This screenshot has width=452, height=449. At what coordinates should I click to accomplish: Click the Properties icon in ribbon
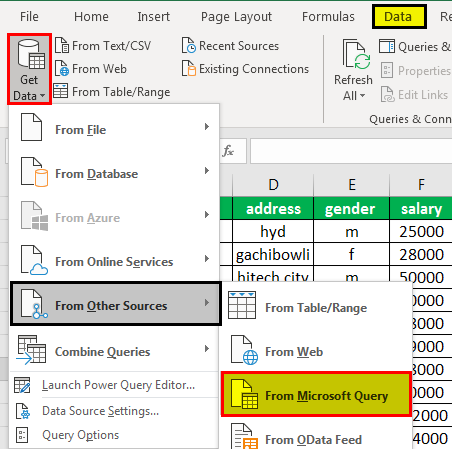point(387,70)
